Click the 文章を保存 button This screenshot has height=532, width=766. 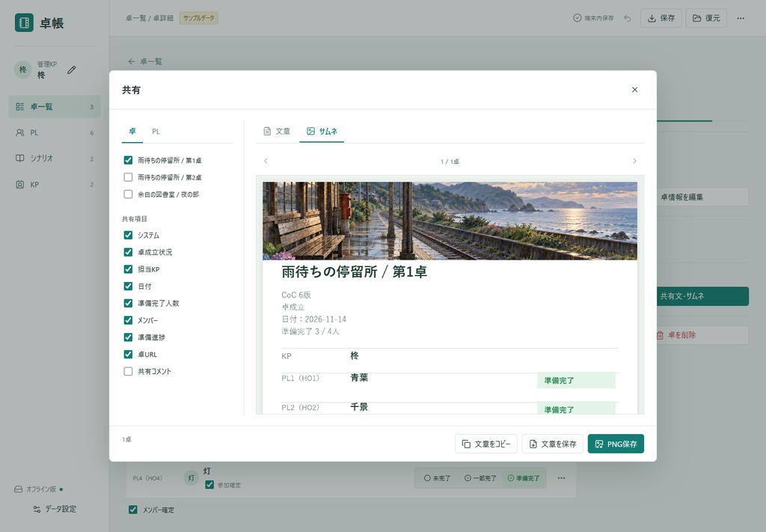[x=553, y=444]
